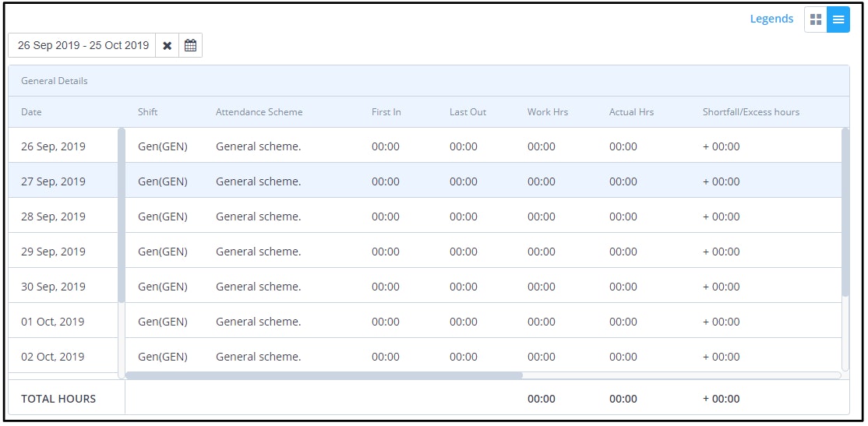
Task: Select the 02 Oct, 2019 row
Action: [x=425, y=357]
